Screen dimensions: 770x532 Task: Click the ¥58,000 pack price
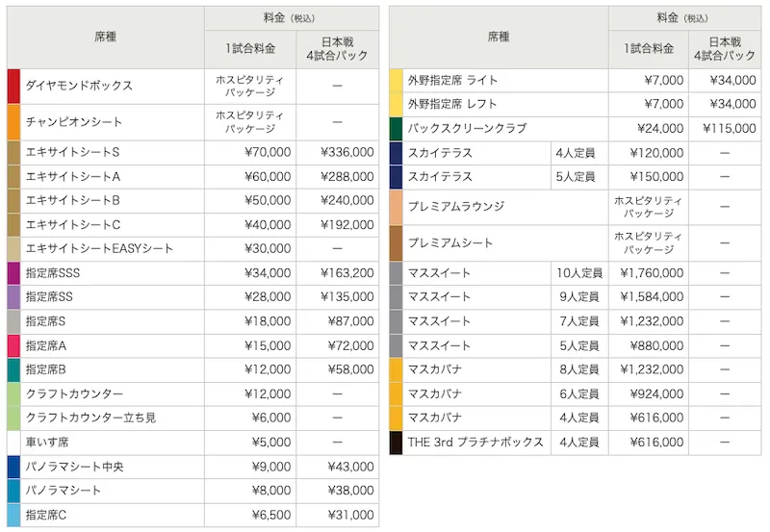pos(351,369)
